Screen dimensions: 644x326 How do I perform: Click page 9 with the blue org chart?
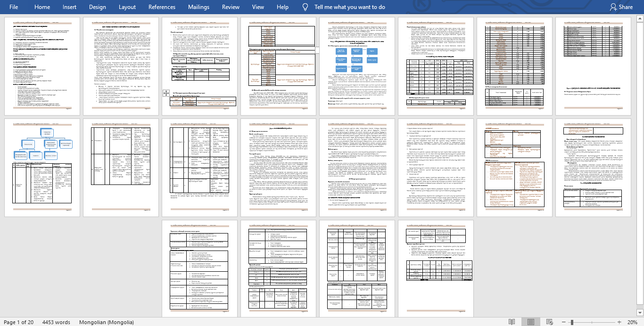click(42, 167)
